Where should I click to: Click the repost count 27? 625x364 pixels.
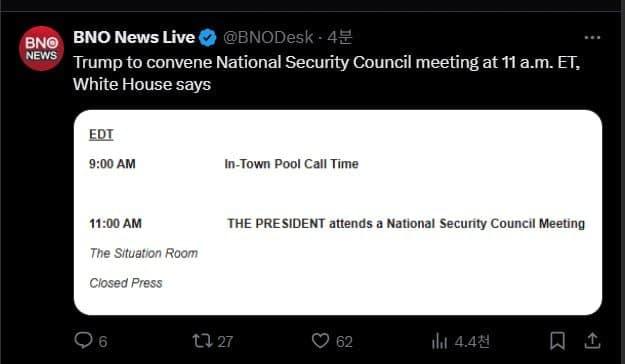[225, 342]
